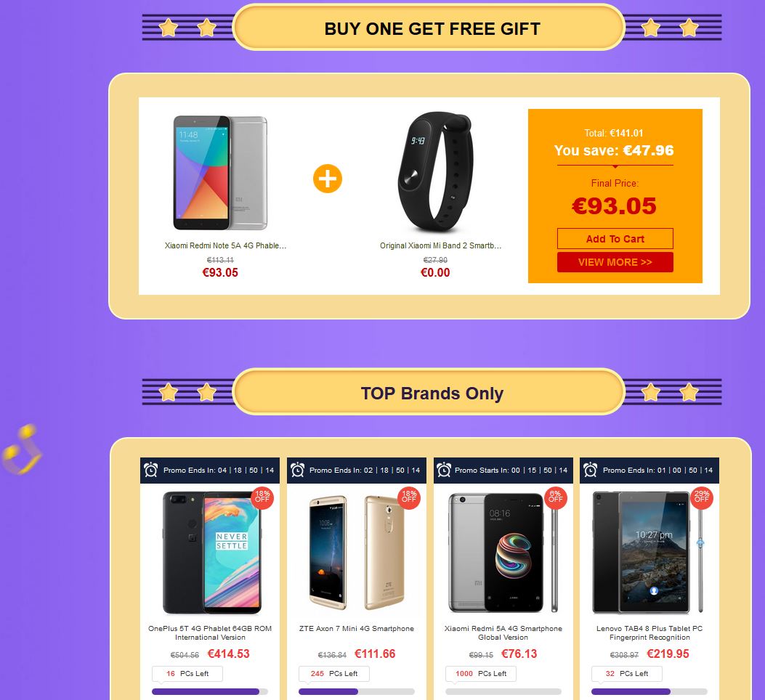765x700 pixels.
Task: Click the 18% OFF badge on OnePlus 5T
Action: click(x=262, y=497)
